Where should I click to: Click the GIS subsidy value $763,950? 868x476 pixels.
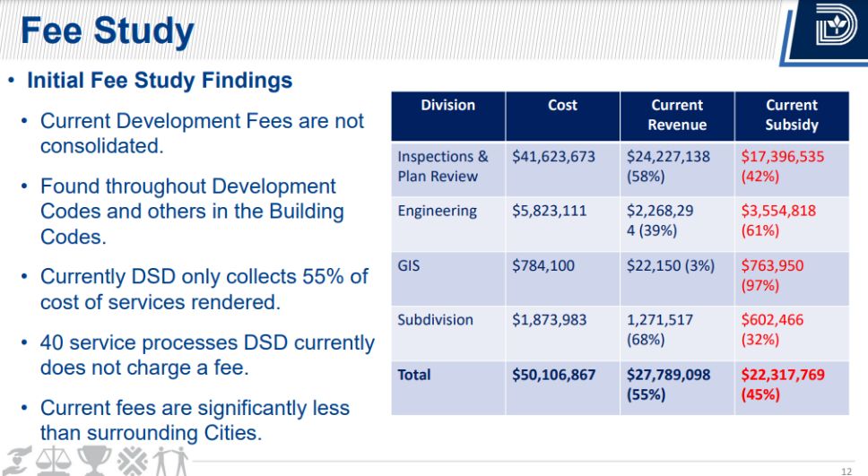[772, 266]
